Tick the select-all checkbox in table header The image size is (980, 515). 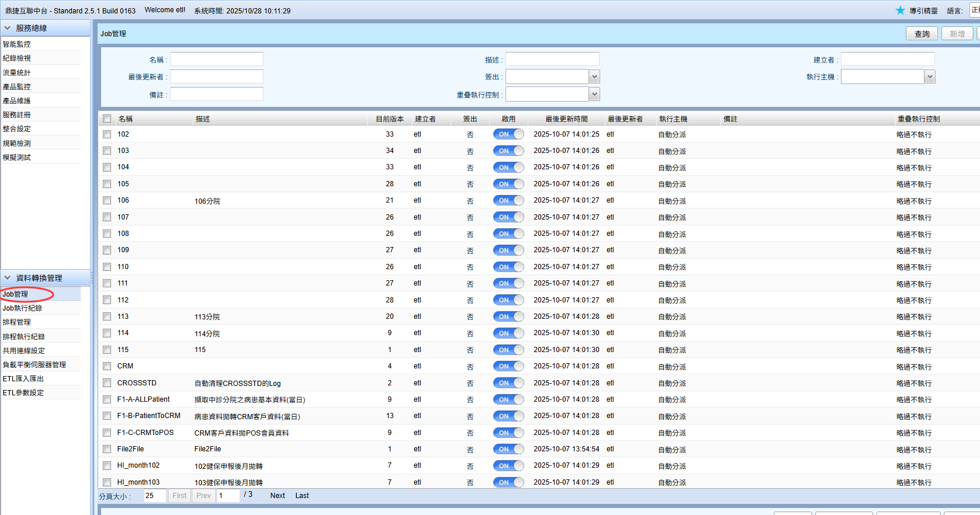coord(107,119)
